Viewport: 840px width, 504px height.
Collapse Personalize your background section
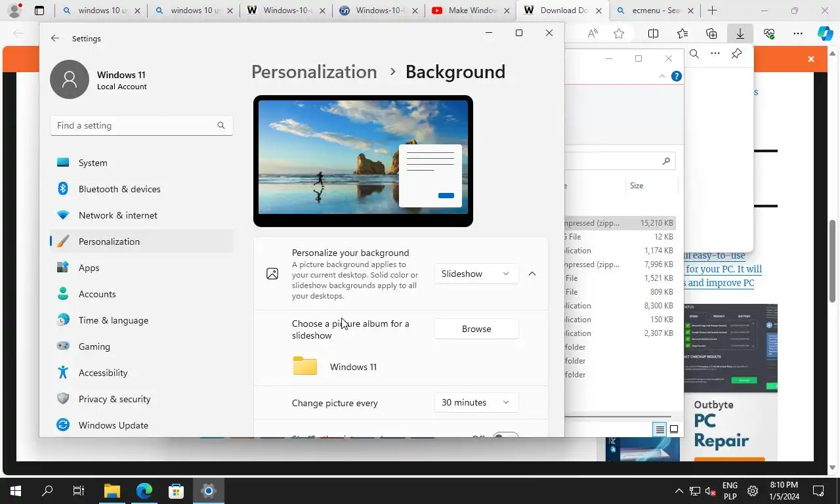532,274
